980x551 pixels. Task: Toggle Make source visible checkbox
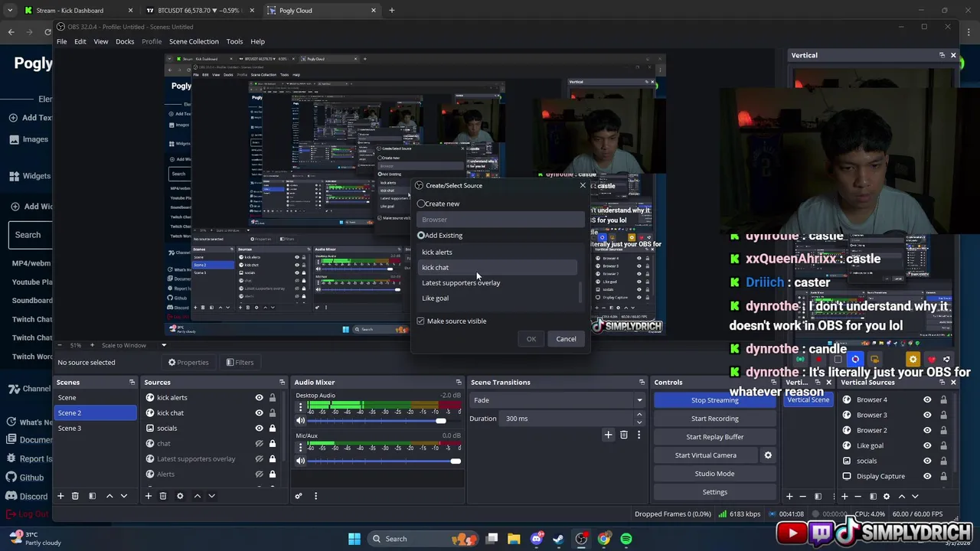(420, 321)
